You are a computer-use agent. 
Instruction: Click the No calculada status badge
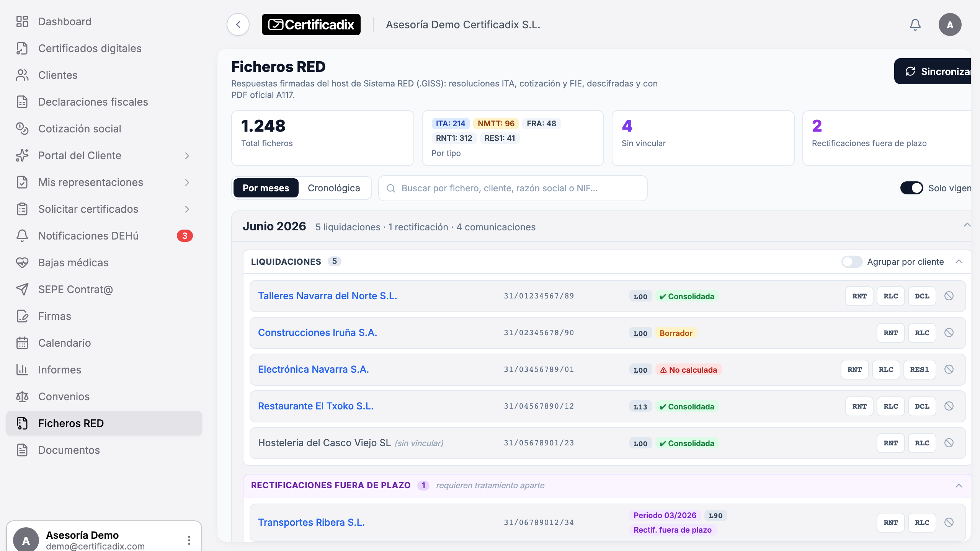[x=688, y=370]
